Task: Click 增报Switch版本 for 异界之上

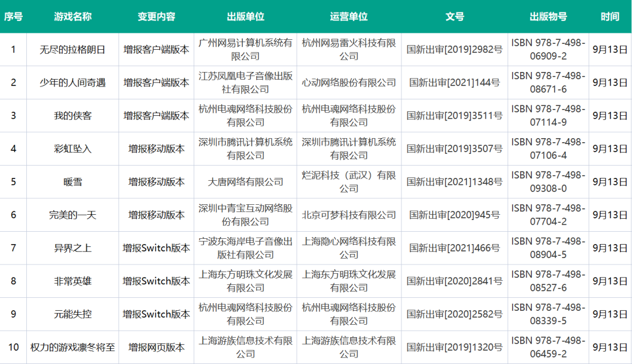Action: (156, 248)
